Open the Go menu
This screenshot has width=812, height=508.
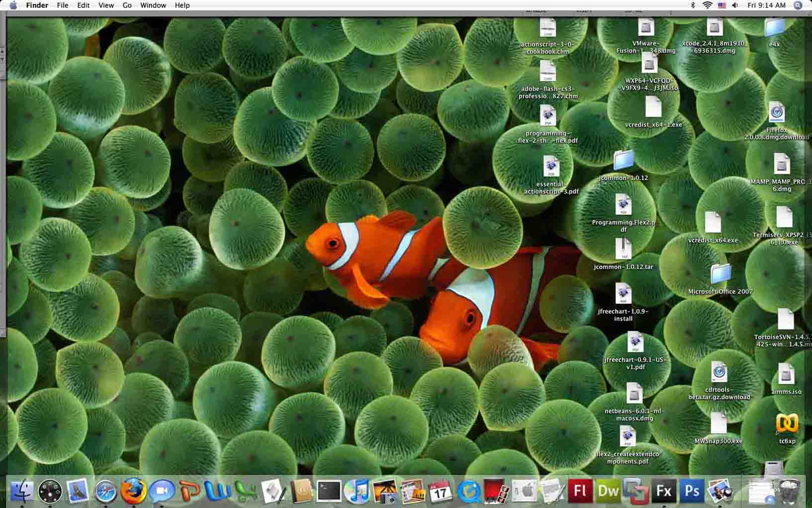(127, 5)
